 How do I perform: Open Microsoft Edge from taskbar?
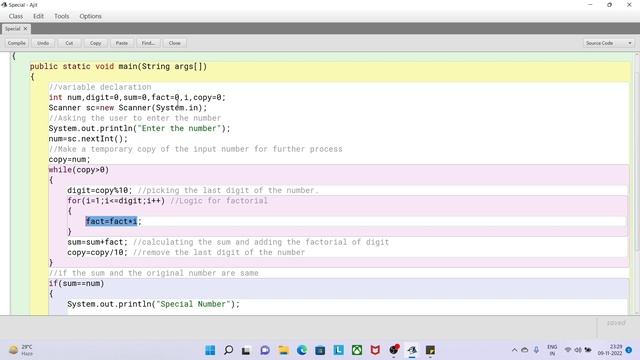pos(302,350)
